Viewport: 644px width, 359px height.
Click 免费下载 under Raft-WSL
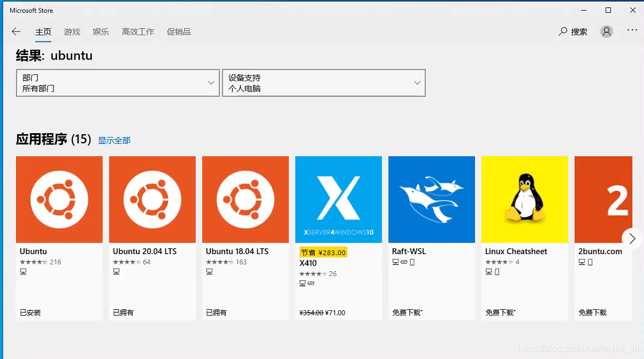[x=407, y=313]
